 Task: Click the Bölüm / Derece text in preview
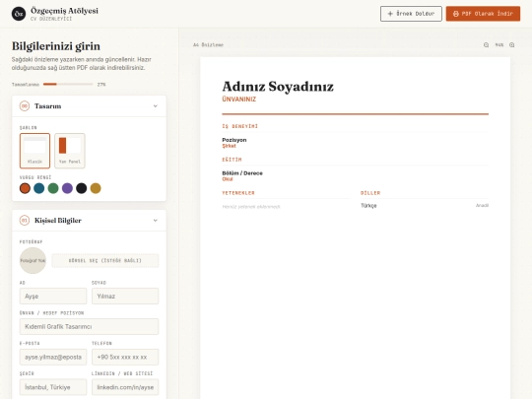click(242, 173)
